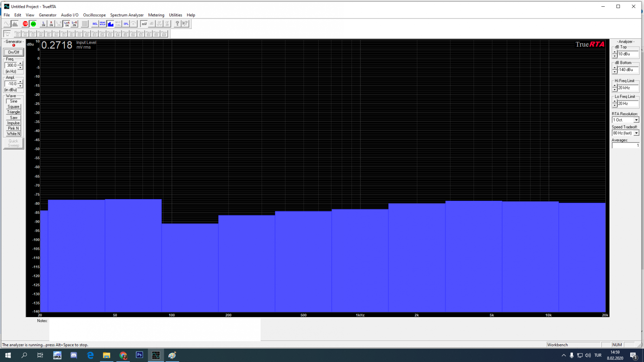Enable REL relative mode icon

click(95, 24)
